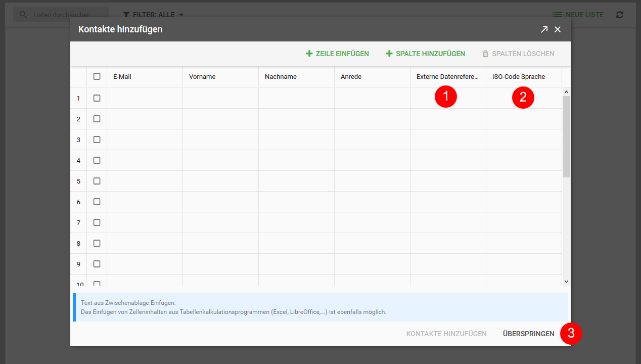This screenshot has width=641, height=364.
Task: Click the plus icon of Zeile einfügen
Action: point(309,54)
